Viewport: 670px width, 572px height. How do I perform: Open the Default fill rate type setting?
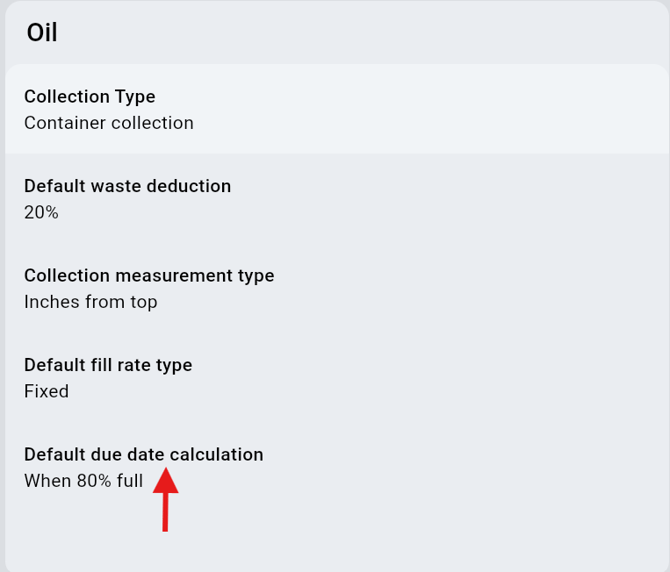click(107, 365)
